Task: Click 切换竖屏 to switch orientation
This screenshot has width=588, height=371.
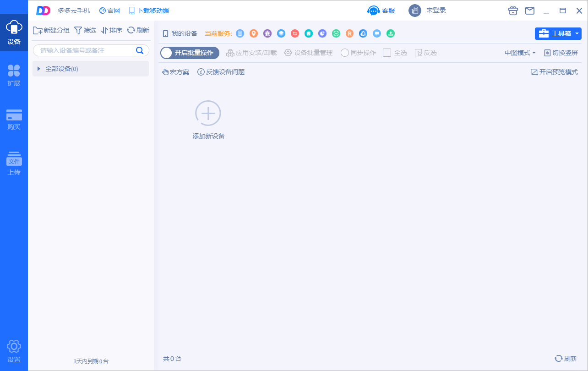Action: (x=561, y=53)
